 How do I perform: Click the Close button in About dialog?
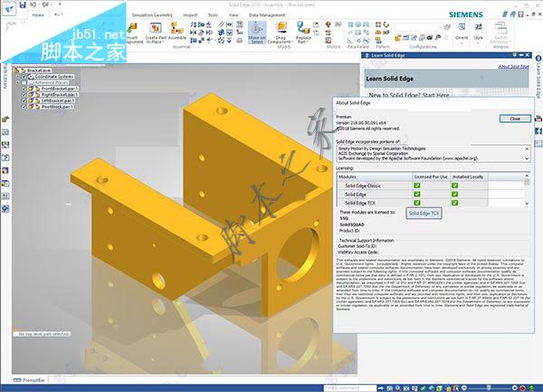(515, 119)
